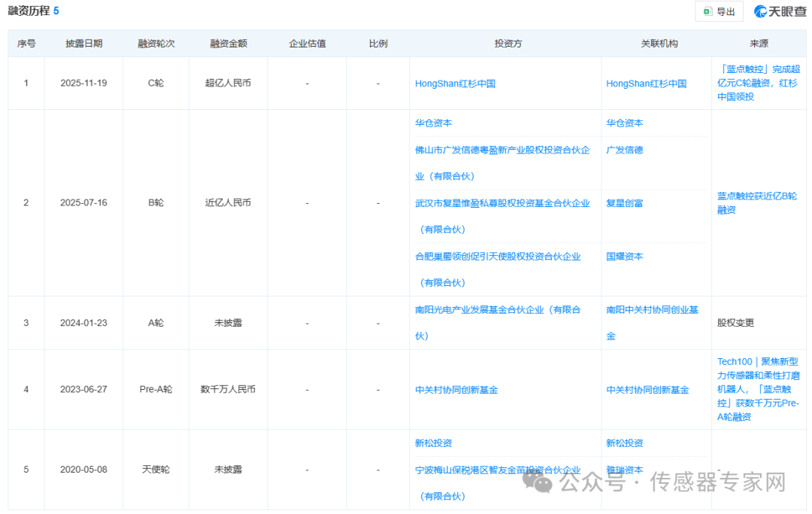The image size is (812, 514).
Task: Open the 蓝点触控获近亿B轮融资 source link
Action: [x=756, y=203]
